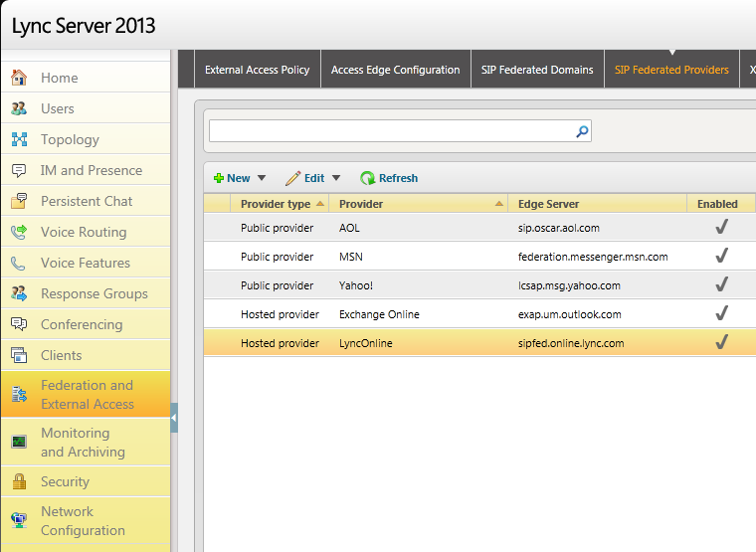
Task: Click the Users people icon
Action: tap(19, 108)
